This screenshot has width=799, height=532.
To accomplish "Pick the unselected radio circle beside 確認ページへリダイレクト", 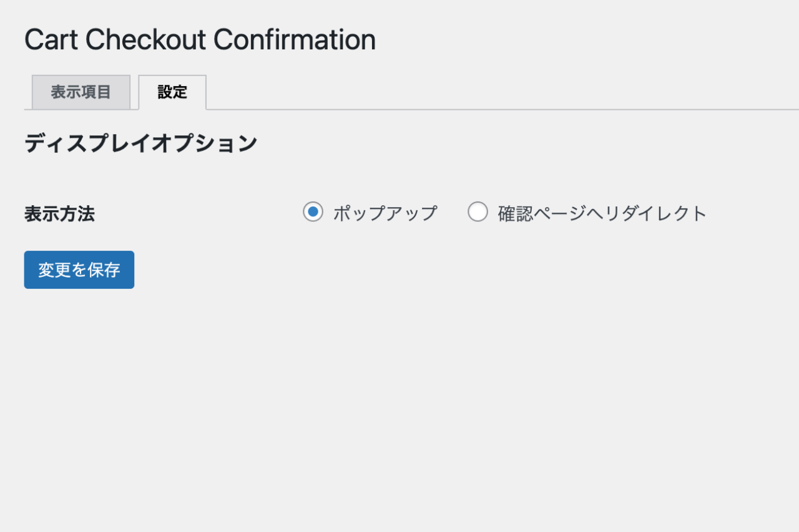I will pyautogui.click(x=478, y=213).
